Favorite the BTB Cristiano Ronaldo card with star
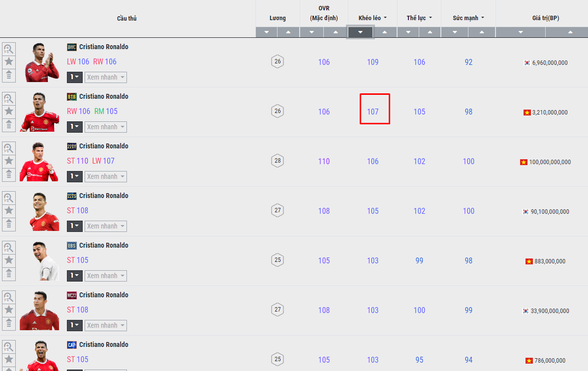Image resolution: width=588 pixels, height=371 pixels. [x=9, y=112]
